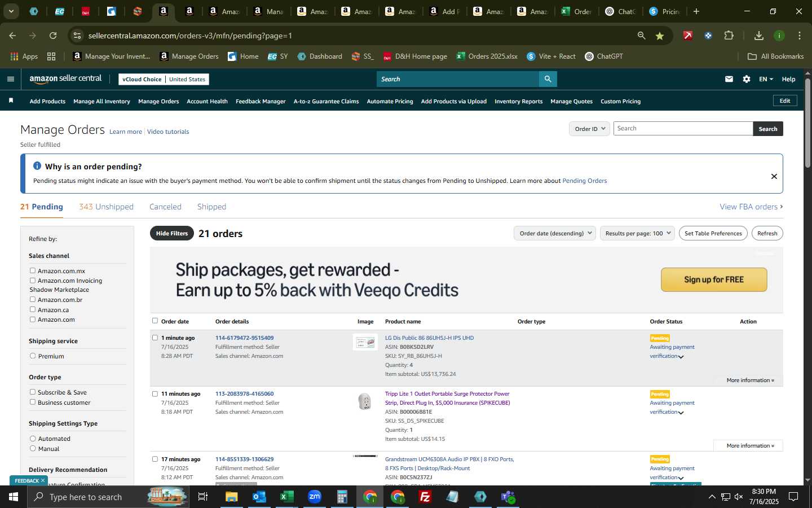Open Chrome downloads icon
812x508 pixels.
pyautogui.click(x=759, y=36)
